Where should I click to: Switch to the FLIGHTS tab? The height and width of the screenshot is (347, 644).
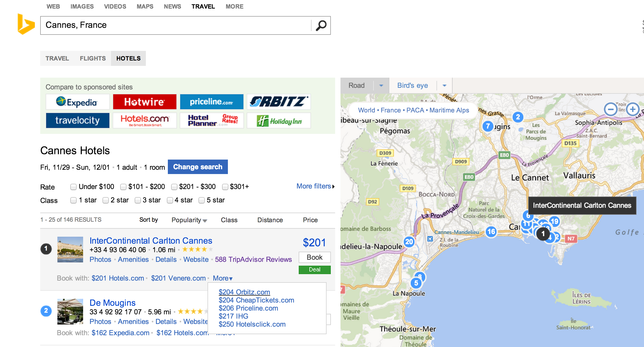93,58
